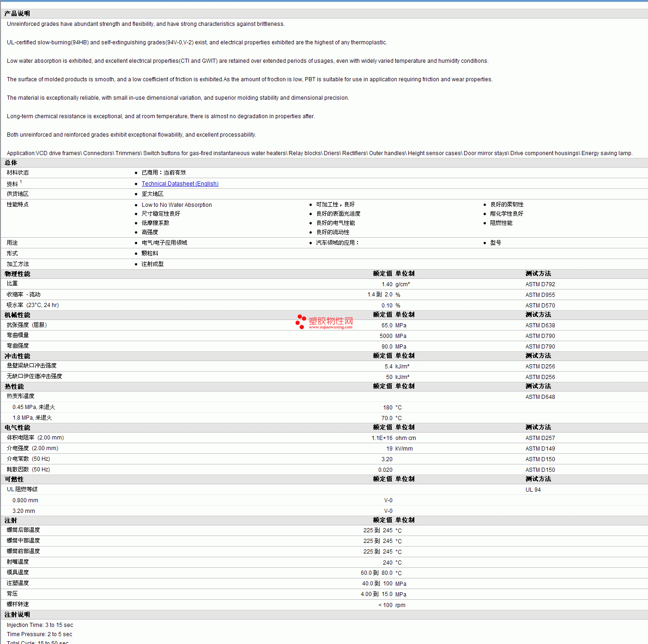Click the 螺筒后部温度 row label
648x644 pixels.
[23, 530]
